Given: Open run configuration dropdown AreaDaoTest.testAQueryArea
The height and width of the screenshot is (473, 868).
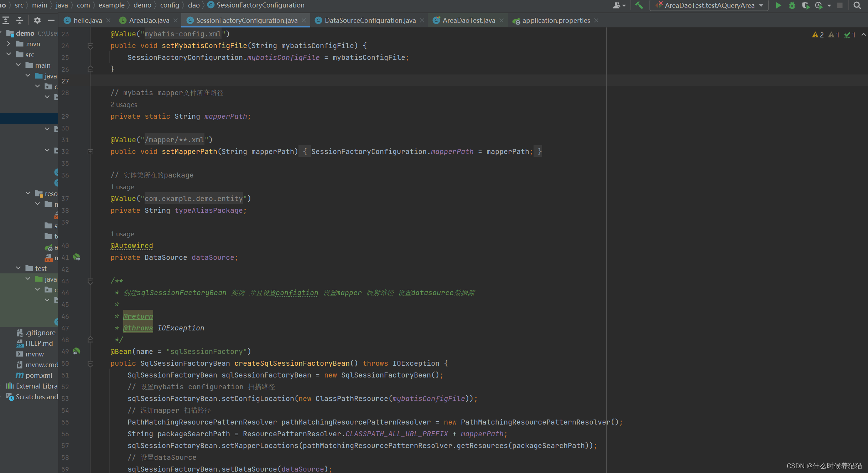Looking at the screenshot, I should tap(709, 5).
